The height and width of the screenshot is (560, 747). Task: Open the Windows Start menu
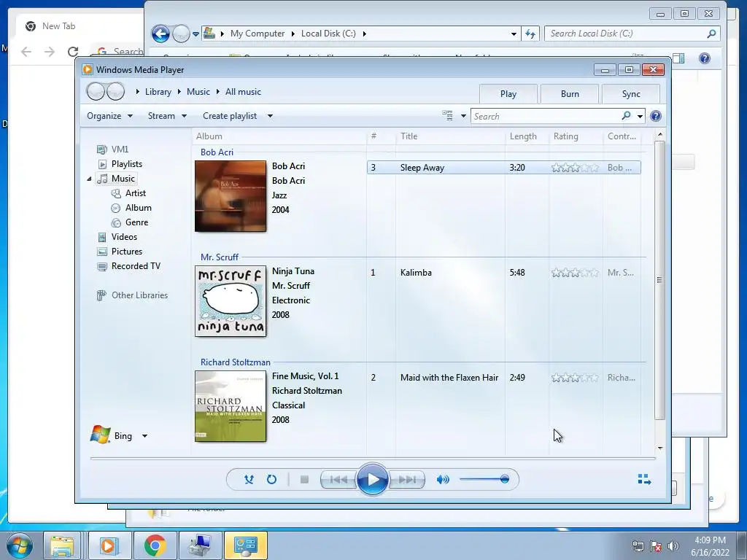20,545
